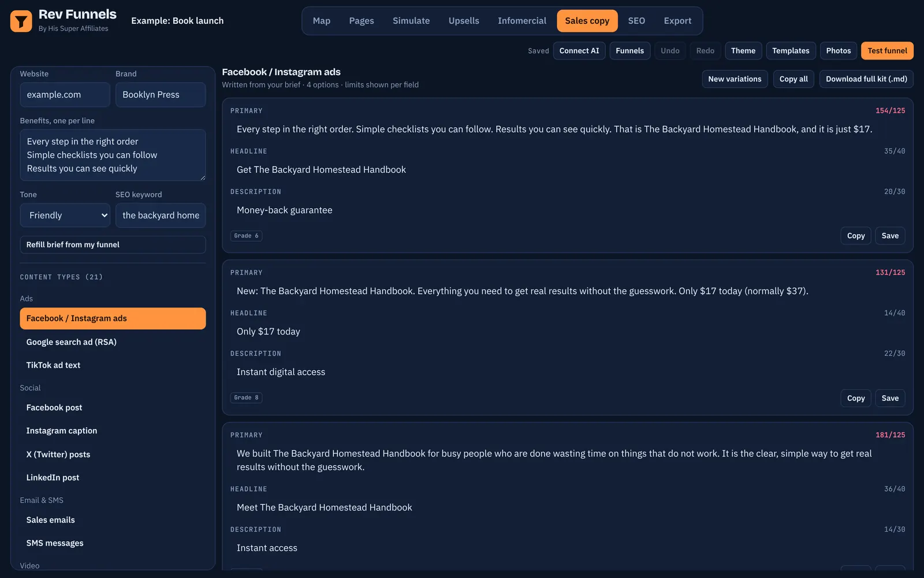Click the Redo button
This screenshot has width=924, height=578.
coord(705,51)
